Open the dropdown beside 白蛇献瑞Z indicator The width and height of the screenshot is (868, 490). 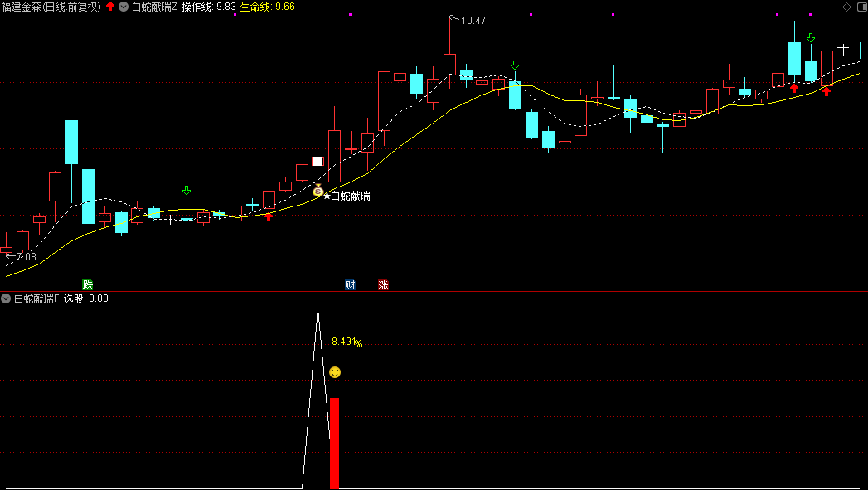tap(124, 7)
